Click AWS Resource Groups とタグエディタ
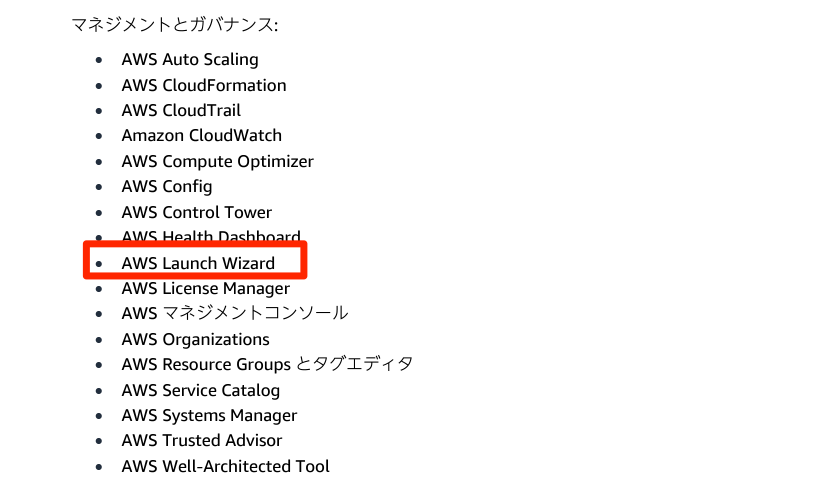This screenshot has width=831, height=486. tap(267, 365)
